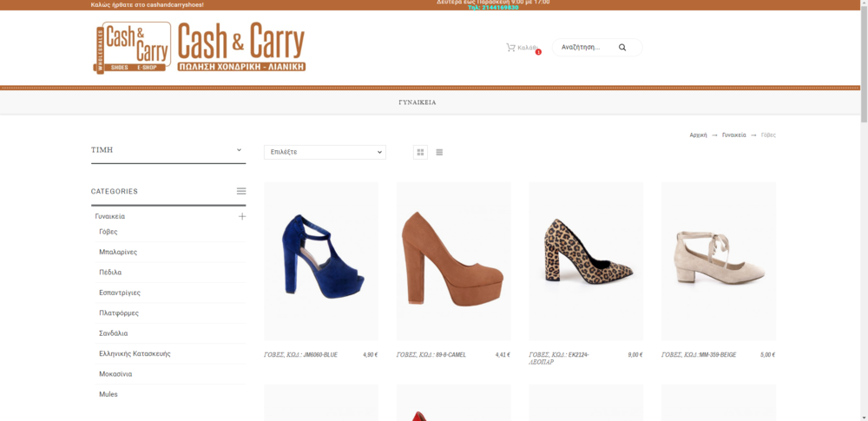Click the 5,00 € price text
The image size is (868, 421).
(768, 354)
